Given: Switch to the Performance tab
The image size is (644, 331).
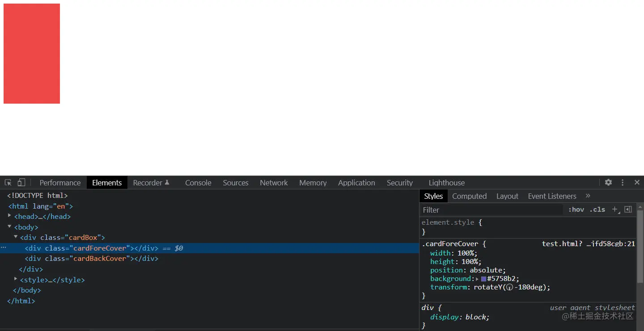Looking at the screenshot, I should tap(60, 183).
